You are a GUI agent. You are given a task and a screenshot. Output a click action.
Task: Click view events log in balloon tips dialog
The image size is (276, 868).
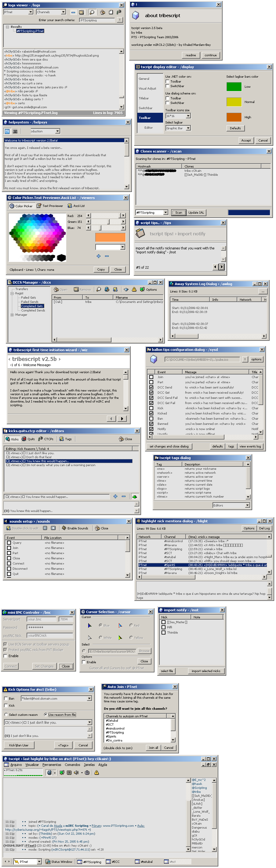tap(250, 446)
